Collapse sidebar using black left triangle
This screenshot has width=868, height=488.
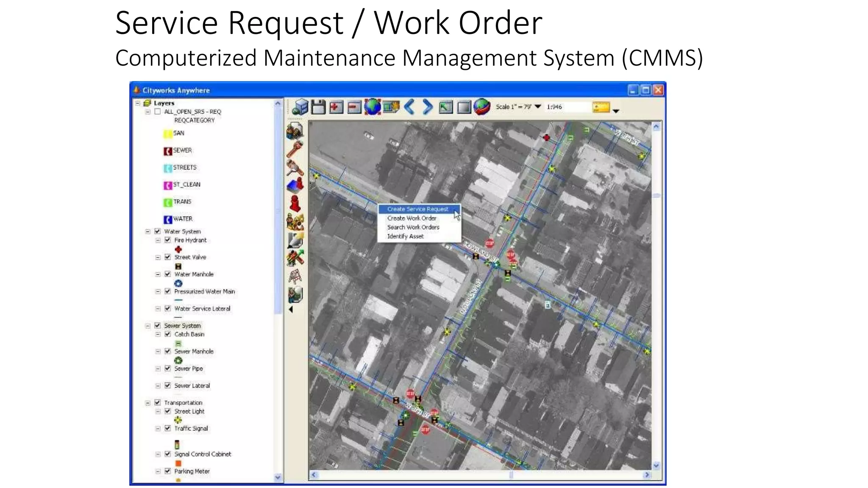pyautogui.click(x=291, y=310)
